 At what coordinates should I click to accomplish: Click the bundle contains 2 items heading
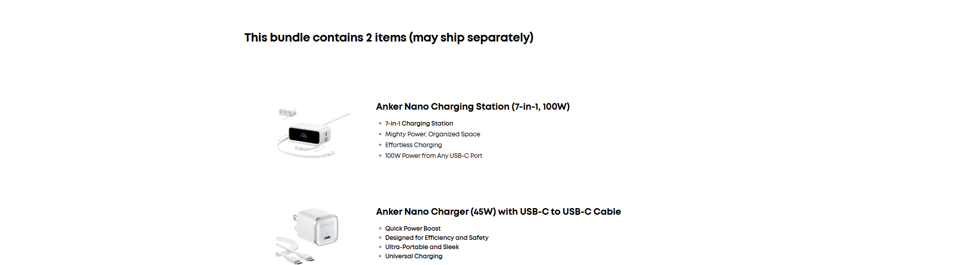389,37
